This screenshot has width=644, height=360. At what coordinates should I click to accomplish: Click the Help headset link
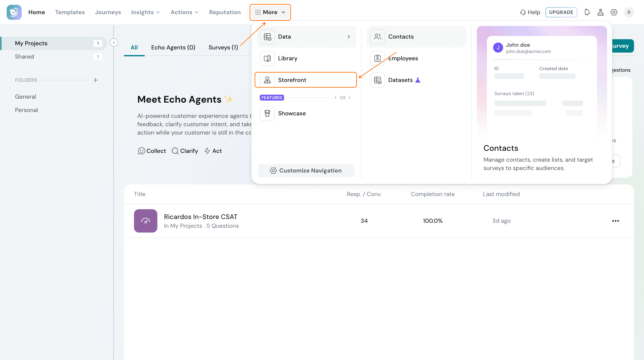[530, 12]
